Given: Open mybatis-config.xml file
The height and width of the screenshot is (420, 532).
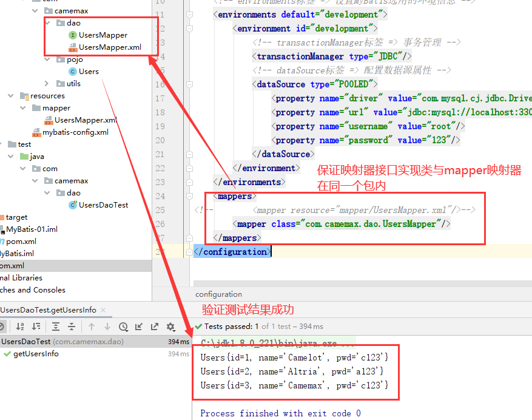Looking at the screenshot, I should [75, 132].
